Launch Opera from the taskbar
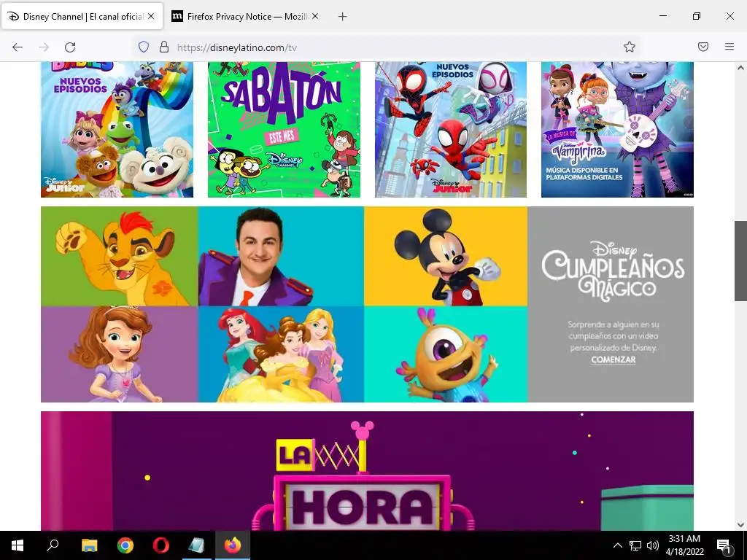This screenshot has height=560, width=747. click(161, 545)
